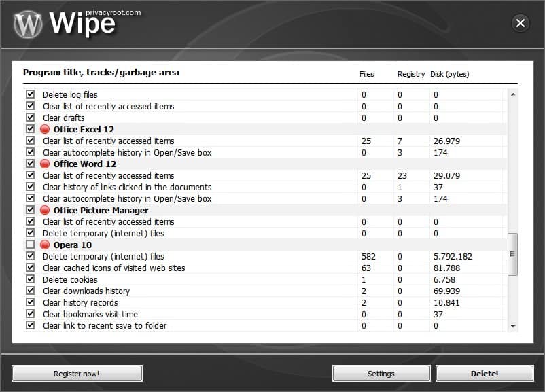Uncheck the "Delete log files" checkbox
This screenshot has height=392, width=545.
(30, 94)
